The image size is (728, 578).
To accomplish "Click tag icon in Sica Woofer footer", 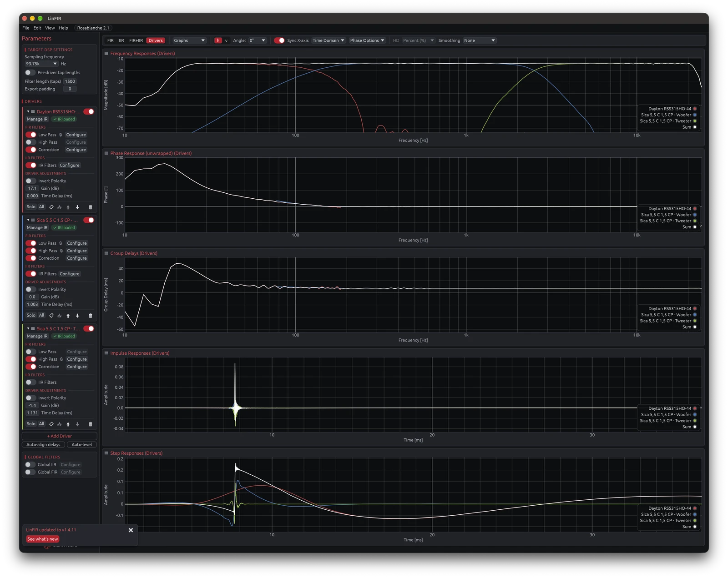I will coord(51,315).
